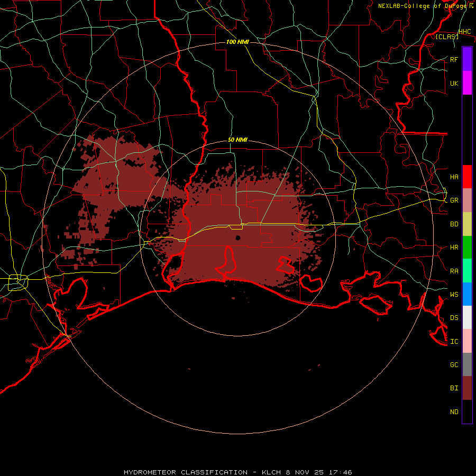Click the [CLAS] unit label
Viewport: 476px width, 476px height.
coord(447,36)
